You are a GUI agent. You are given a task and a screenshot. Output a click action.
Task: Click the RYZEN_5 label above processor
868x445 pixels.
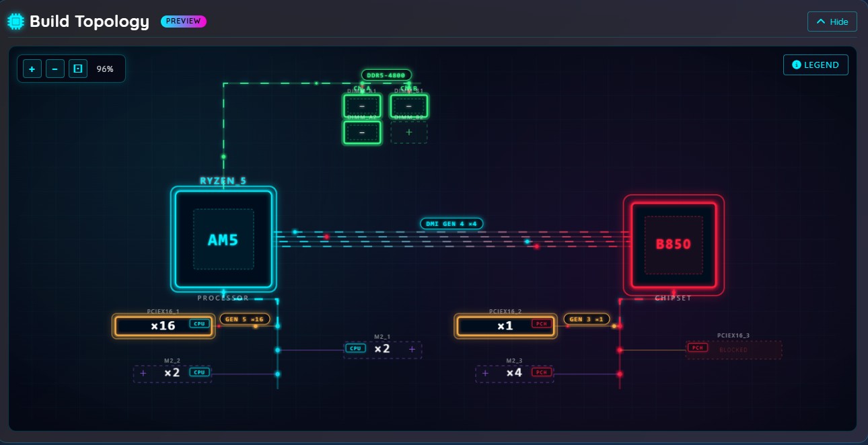[223, 181]
